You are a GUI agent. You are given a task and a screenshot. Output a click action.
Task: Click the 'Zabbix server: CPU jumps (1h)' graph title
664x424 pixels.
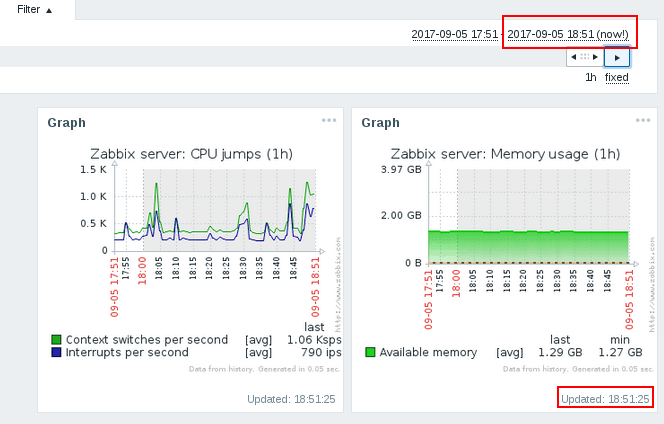(191, 154)
